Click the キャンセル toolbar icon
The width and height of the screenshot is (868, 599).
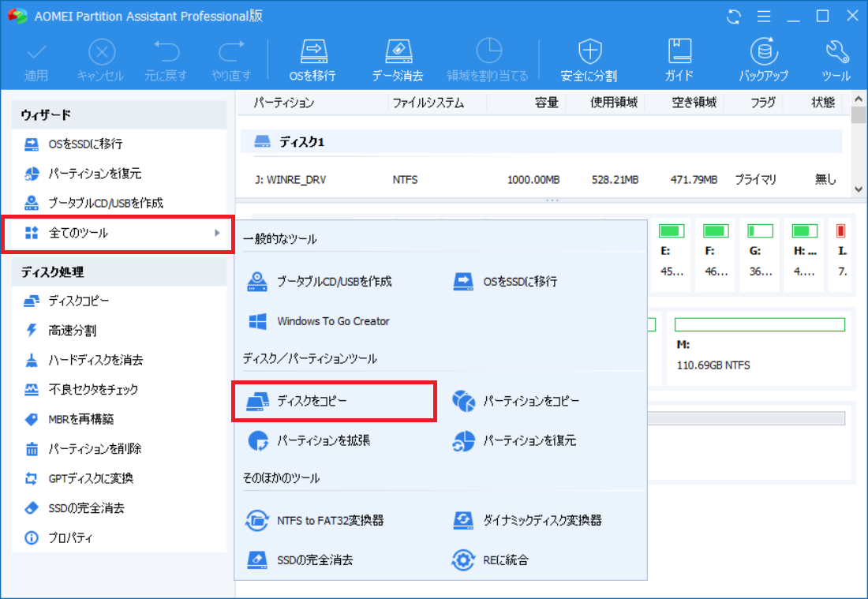click(101, 60)
